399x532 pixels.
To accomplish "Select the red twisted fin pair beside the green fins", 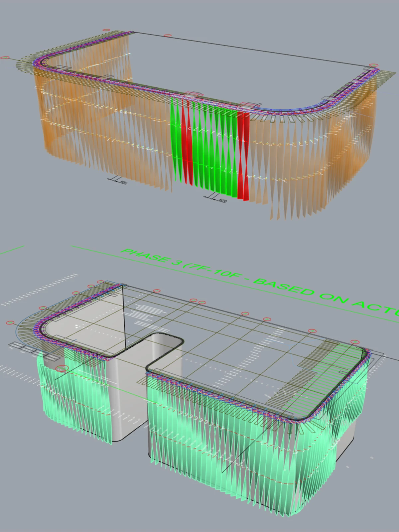I will [x=243, y=156].
